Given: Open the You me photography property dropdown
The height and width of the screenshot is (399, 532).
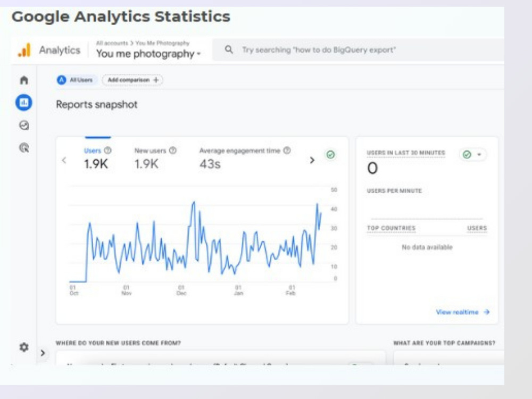Looking at the screenshot, I should [148, 54].
